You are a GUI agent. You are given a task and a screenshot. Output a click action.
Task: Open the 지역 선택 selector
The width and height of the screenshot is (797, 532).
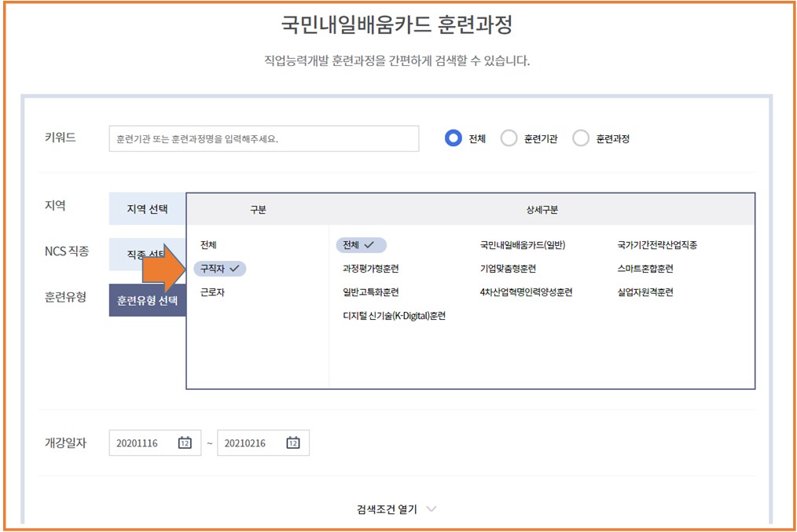tap(148, 209)
